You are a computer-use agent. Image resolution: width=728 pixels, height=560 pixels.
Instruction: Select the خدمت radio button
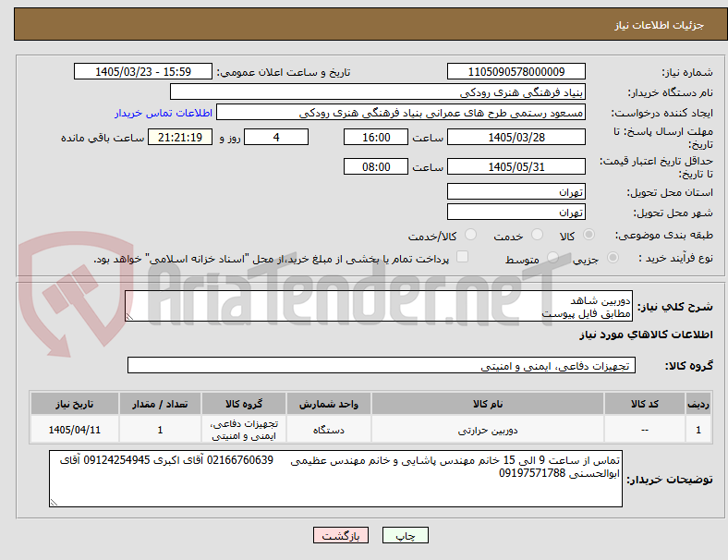coord(537,235)
